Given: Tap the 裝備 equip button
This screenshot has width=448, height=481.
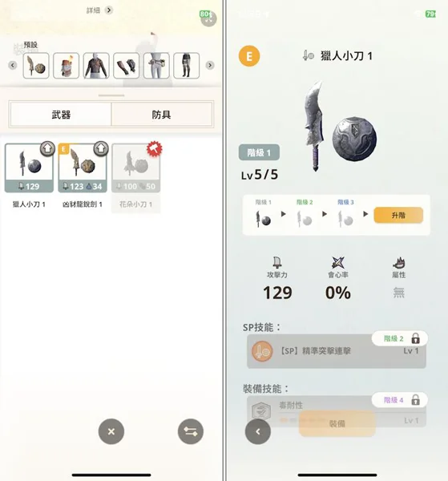Looking at the screenshot, I should (337, 423).
